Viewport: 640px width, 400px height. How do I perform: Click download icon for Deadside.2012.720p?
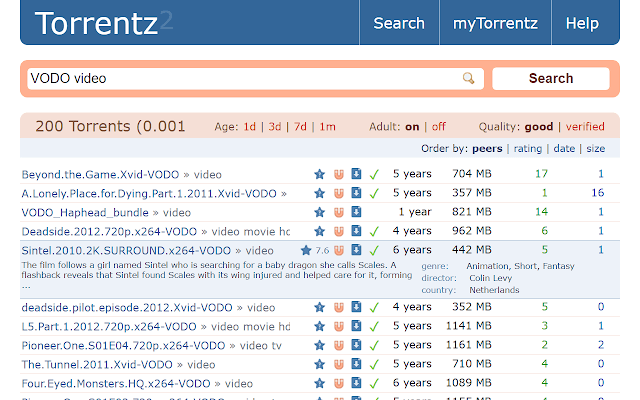[356, 231]
